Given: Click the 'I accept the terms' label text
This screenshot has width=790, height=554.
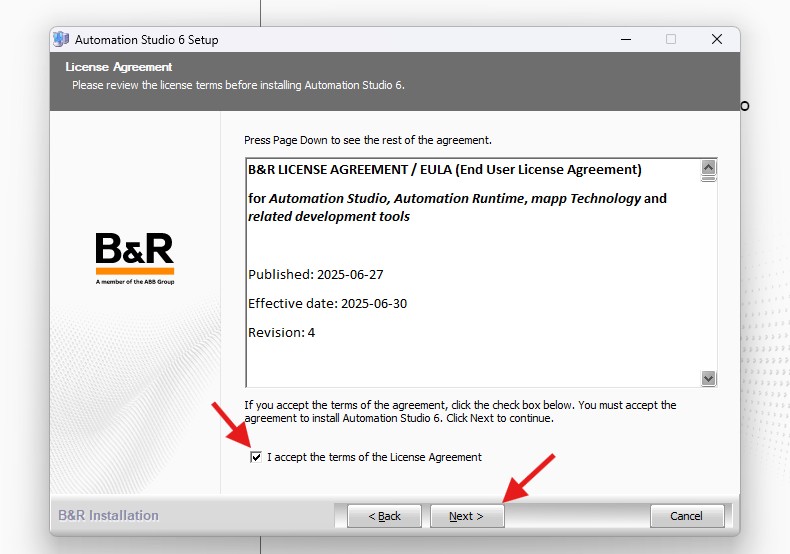Looking at the screenshot, I should [x=374, y=457].
